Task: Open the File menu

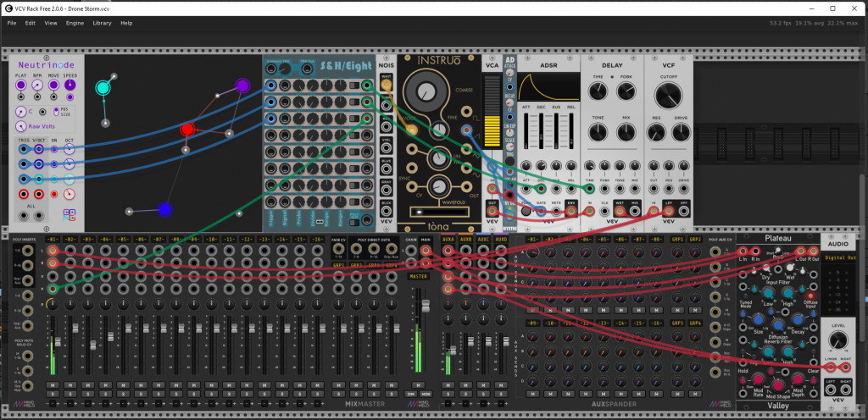Action: 11,23
